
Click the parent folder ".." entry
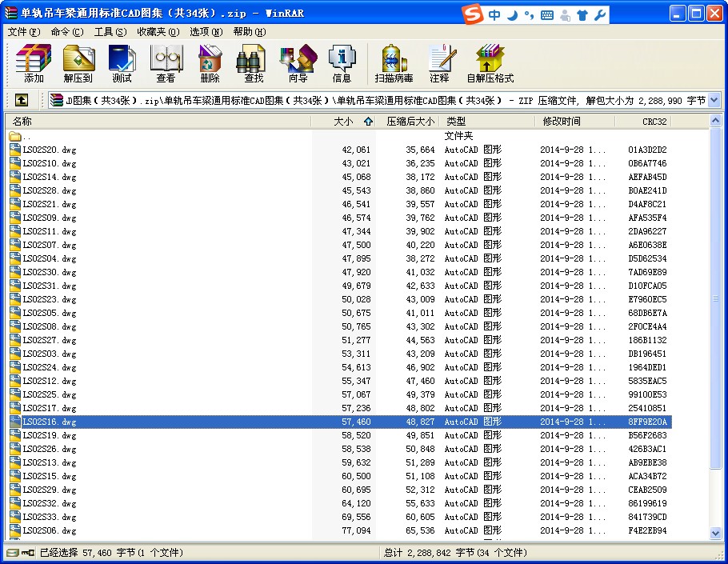[26, 136]
